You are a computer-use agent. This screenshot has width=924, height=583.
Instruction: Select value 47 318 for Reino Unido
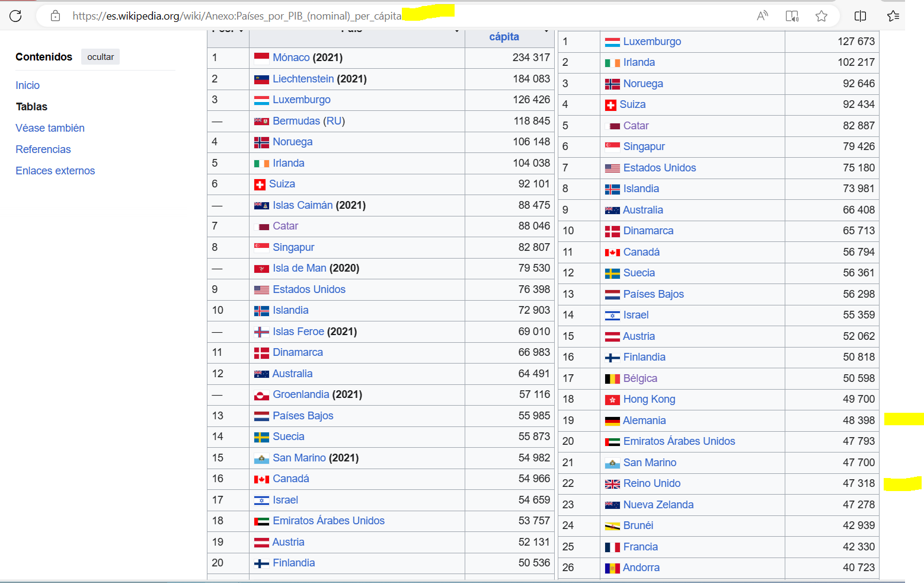click(x=859, y=483)
